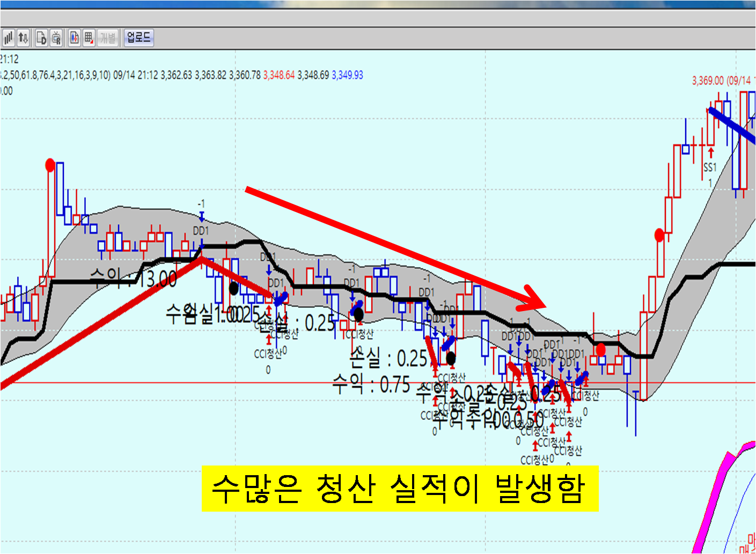Click the up-down arrows toolbar icon
The width and height of the screenshot is (756, 554).
point(23,38)
